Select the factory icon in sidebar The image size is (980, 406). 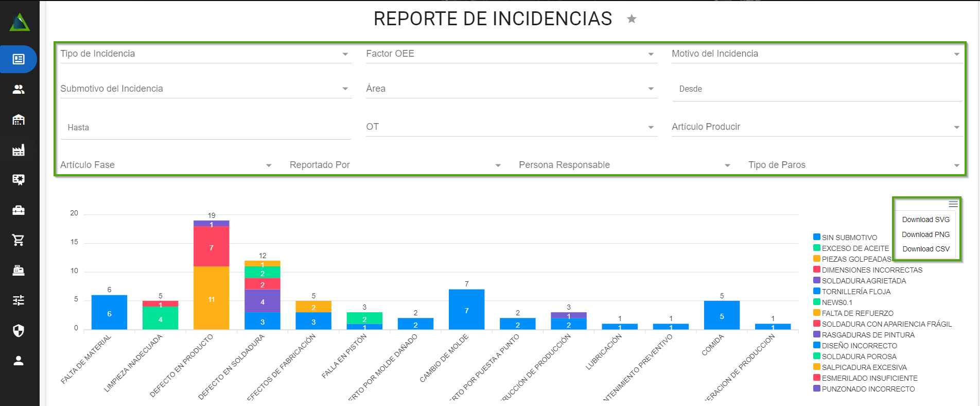19,150
